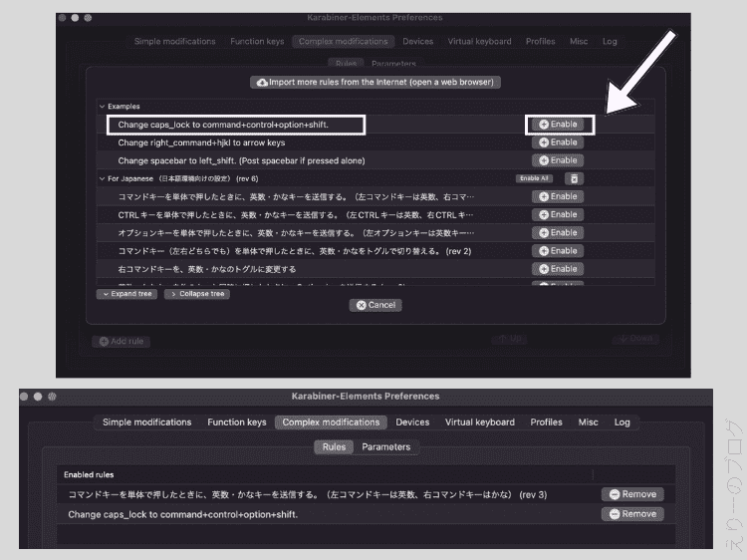Viewport: 747px width, 560px height.
Task: Enable the spacebar to left_shift rule
Action: point(558,160)
